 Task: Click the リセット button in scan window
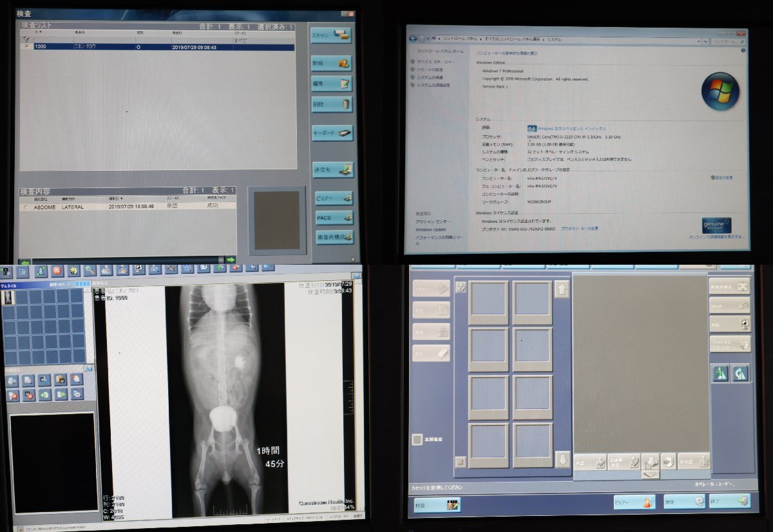click(x=730, y=305)
